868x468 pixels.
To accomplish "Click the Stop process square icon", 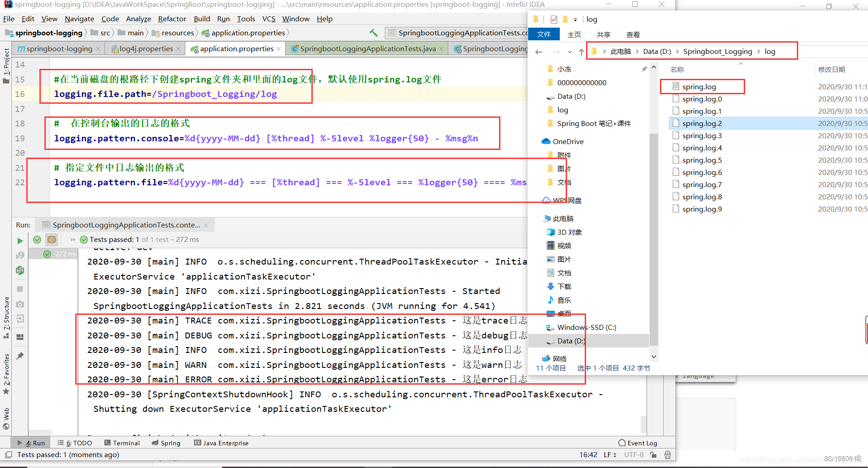I will pyautogui.click(x=20, y=289).
